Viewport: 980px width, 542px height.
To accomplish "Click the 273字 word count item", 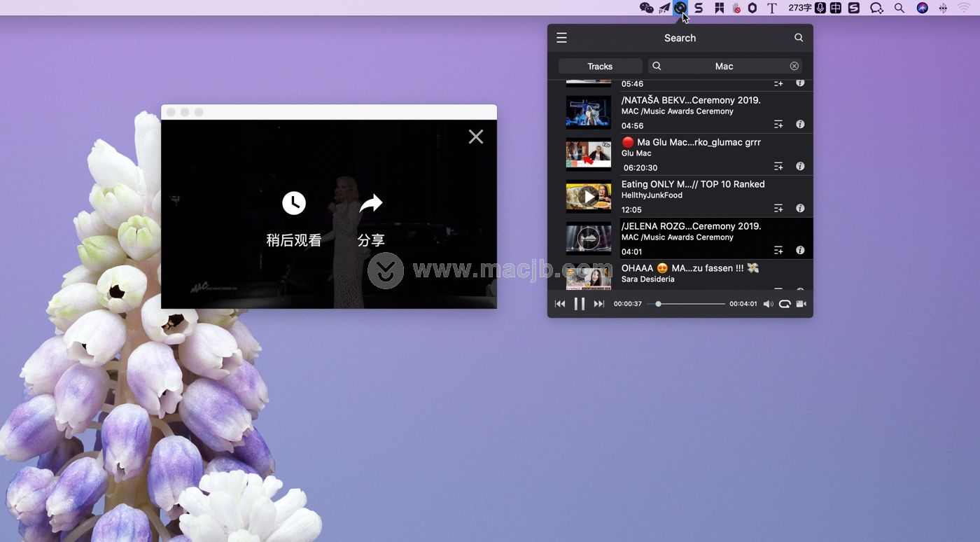I will pos(800,8).
